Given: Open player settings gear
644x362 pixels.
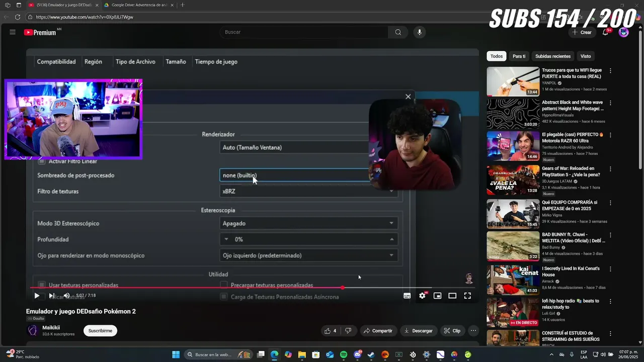Looking at the screenshot, I should pyautogui.click(x=422, y=296).
